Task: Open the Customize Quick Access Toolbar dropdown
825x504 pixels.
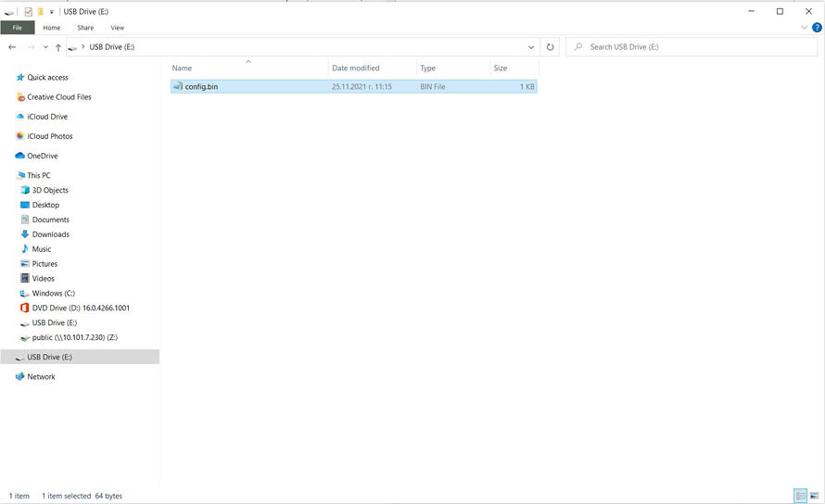Action: pyautogui.click(x=52, y=12)
